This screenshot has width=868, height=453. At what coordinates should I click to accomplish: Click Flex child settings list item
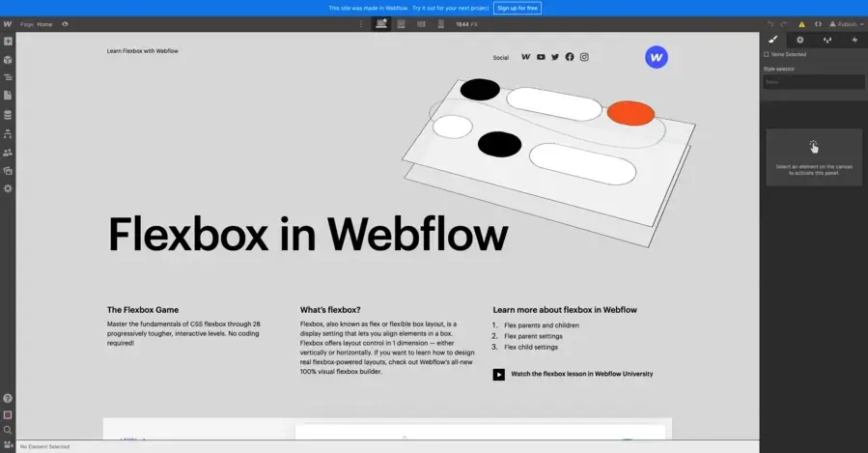coord(531,347)
